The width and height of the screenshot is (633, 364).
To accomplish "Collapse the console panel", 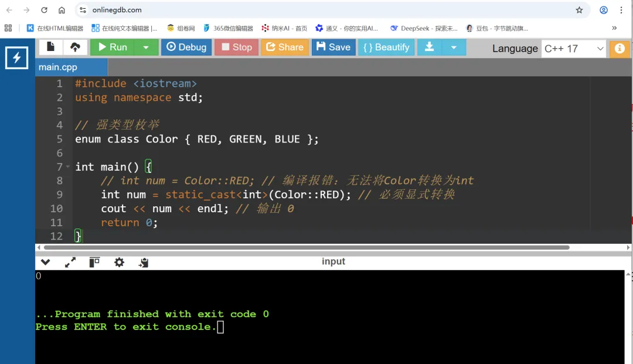I will 45,262.
